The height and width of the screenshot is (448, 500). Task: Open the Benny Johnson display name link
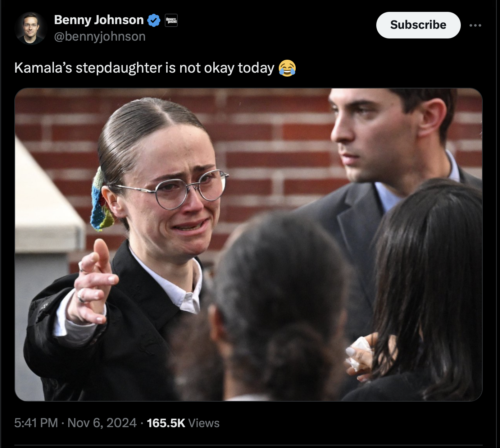[x=99, y=20]
